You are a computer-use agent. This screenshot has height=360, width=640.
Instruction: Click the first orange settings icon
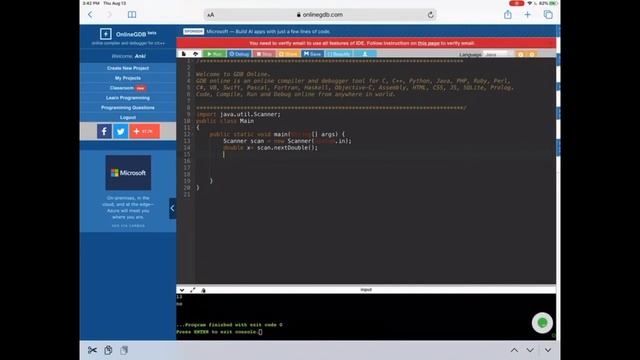pyautogui.click(x=520, y=54)
